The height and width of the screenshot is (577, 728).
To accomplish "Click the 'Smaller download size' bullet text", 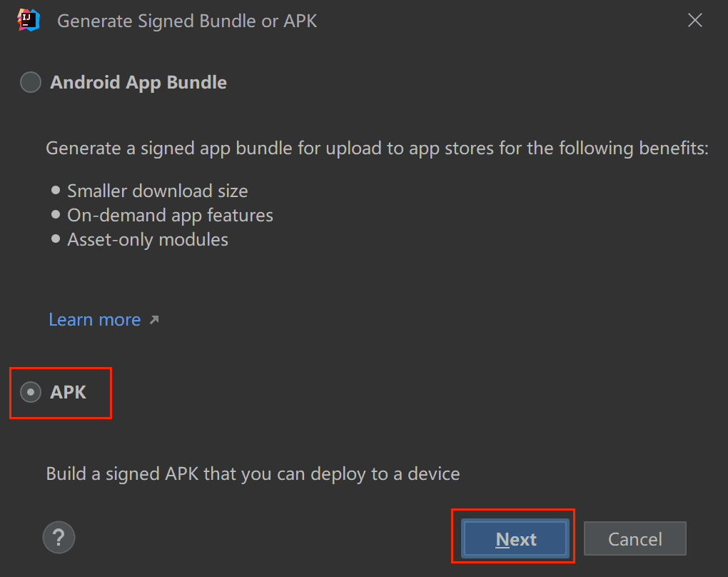I will click(x=158, y=191).
